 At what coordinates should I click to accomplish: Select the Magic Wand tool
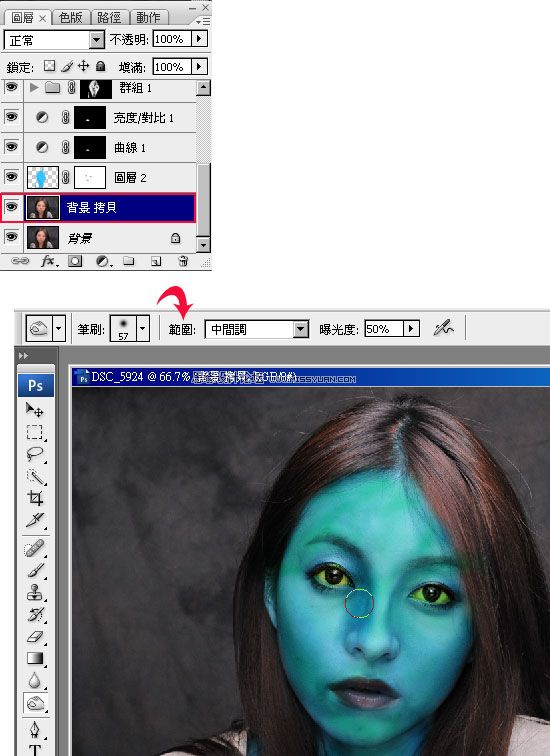tap(35, 476)
